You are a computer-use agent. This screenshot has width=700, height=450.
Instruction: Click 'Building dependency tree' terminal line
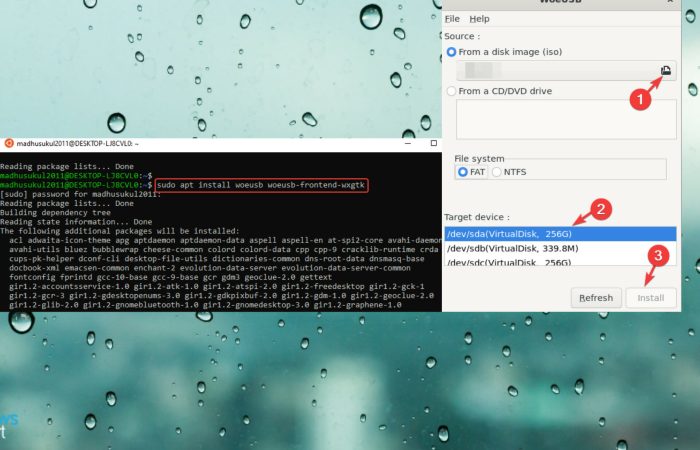click(55, 212)
